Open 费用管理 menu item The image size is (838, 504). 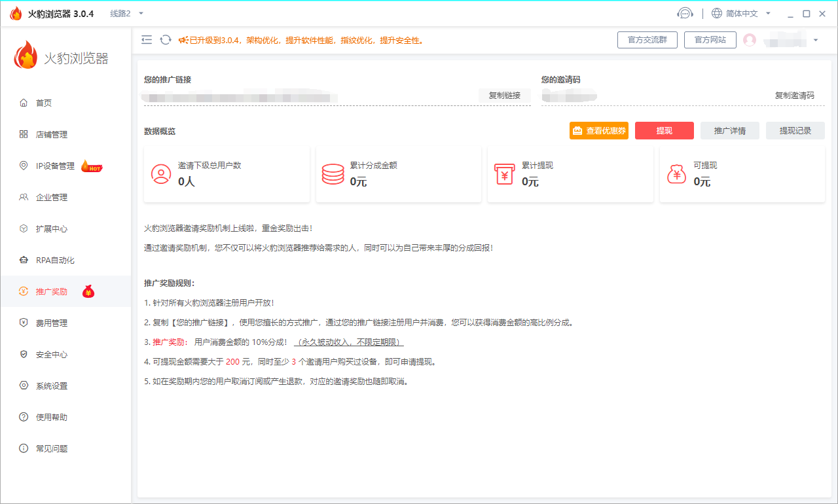[65, 323]
